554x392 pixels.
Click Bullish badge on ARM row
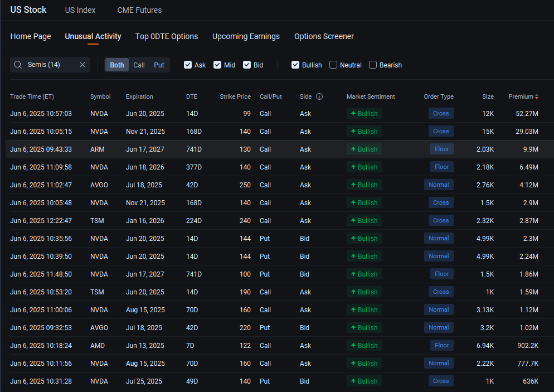(365, 149)
